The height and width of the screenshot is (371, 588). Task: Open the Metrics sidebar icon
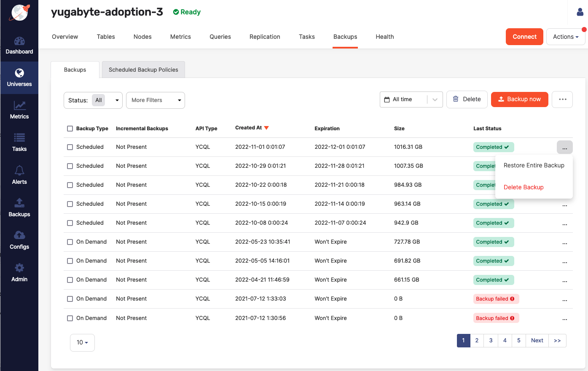point(19,110)
